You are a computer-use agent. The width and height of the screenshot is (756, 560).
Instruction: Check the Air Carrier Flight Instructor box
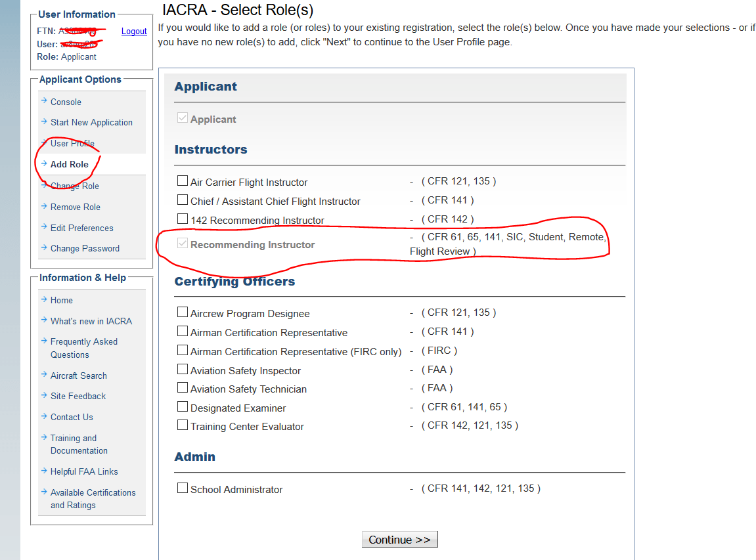tap(183, 181)
